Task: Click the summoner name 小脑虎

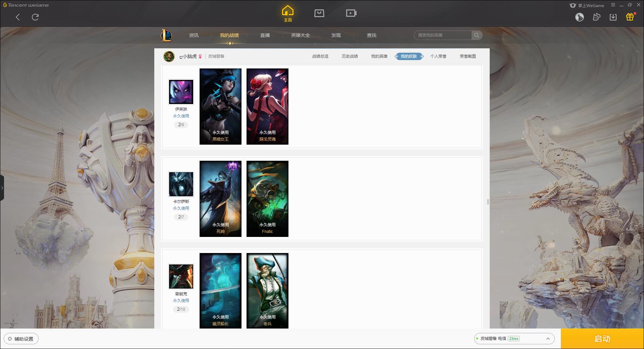Action: coord(188,56)
